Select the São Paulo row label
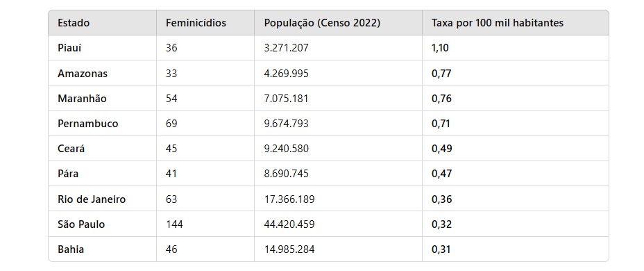Viewport: 644px width, 271px height. coord(81,224)
